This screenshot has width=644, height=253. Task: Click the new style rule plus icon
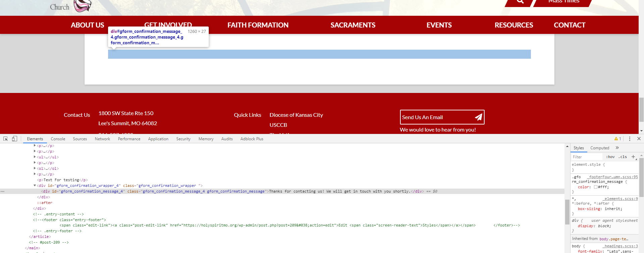[633, 157]
